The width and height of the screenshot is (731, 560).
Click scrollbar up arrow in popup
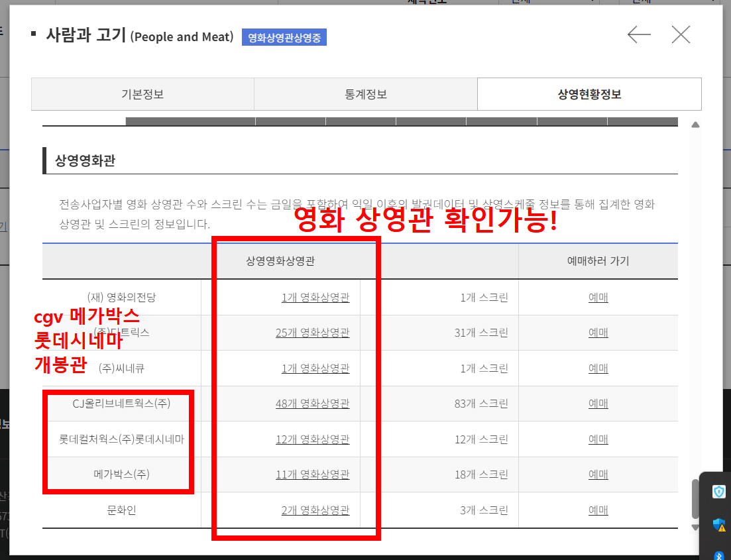(695, 125)
